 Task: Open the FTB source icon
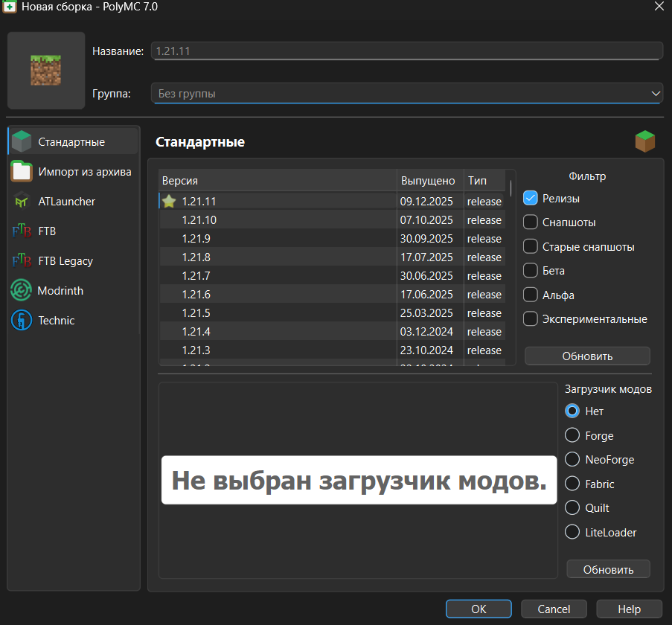(x=22, y=231)
